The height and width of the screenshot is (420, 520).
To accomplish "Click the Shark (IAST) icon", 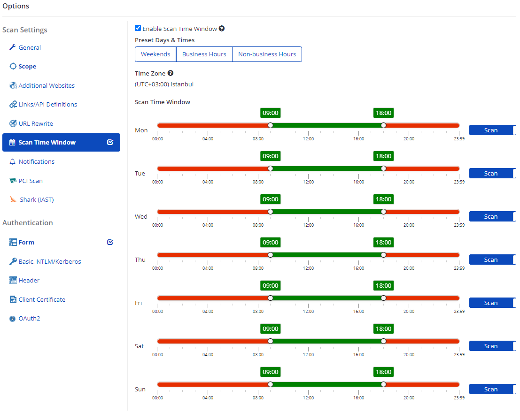I will (x=13, y=200).
